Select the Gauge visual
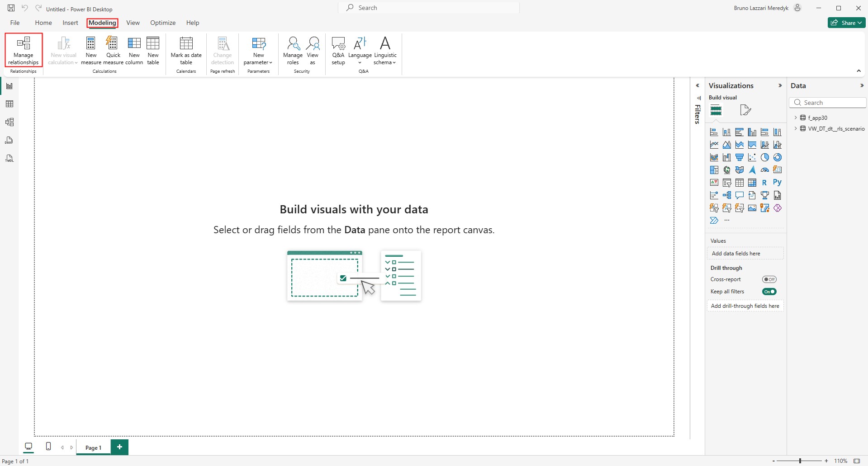The image size is (868, 466). pyautogui.click(x=765, y=170)
